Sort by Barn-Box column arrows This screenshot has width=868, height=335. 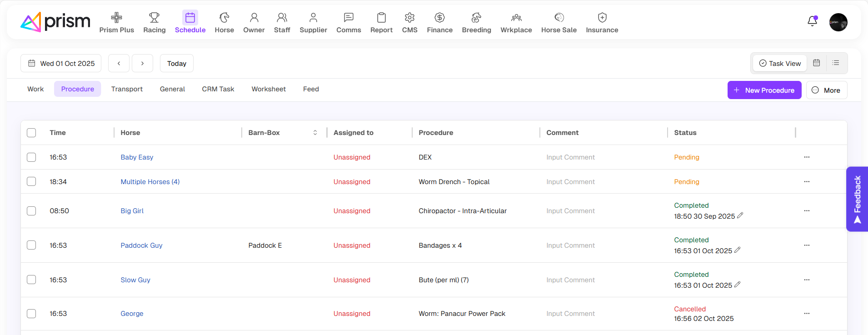315,133
